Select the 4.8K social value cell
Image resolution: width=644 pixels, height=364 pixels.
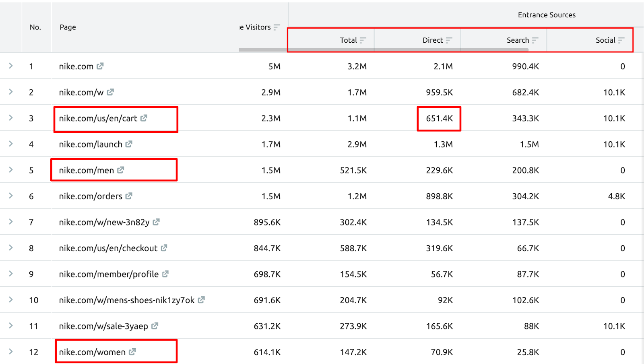[x=617, y=196]
